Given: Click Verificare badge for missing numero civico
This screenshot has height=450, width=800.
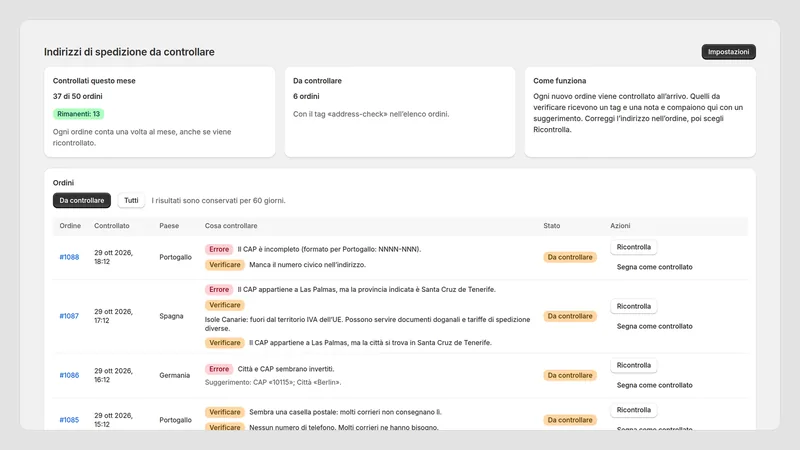Looking at the screenshot, I should tap(224, 265).
